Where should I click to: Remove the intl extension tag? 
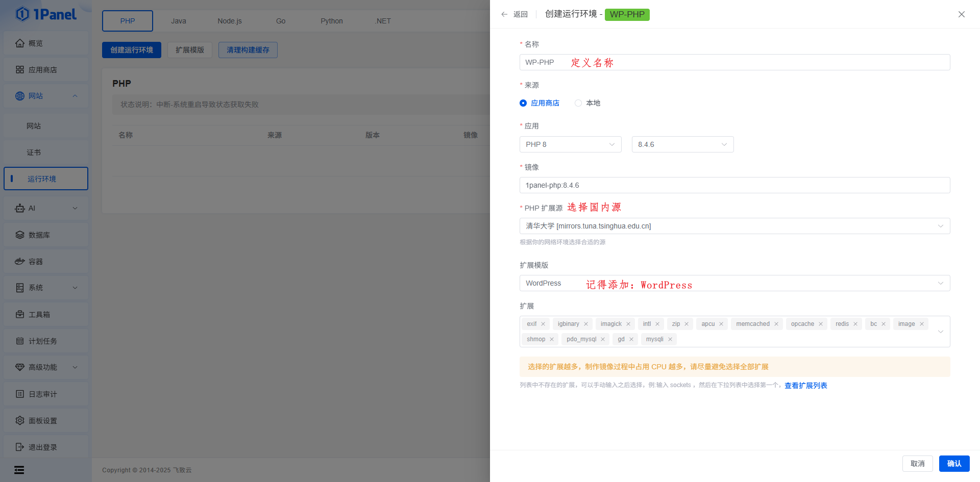pos(657,324)
